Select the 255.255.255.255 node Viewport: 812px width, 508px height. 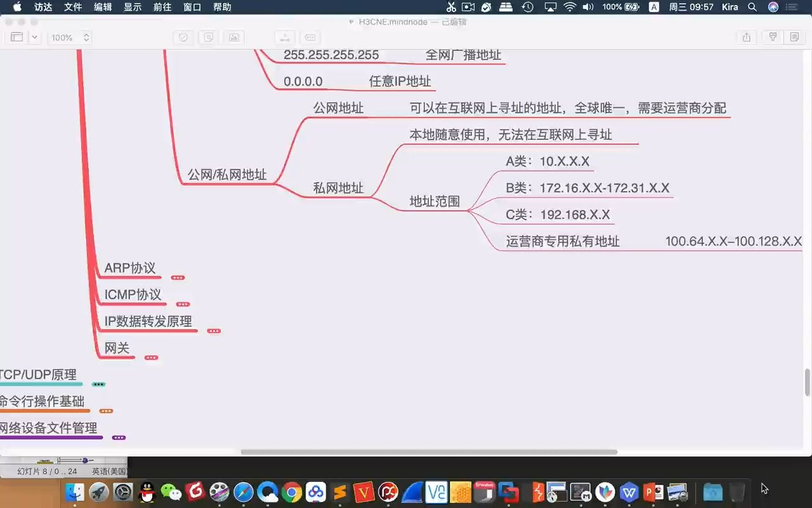coord(331,55)
